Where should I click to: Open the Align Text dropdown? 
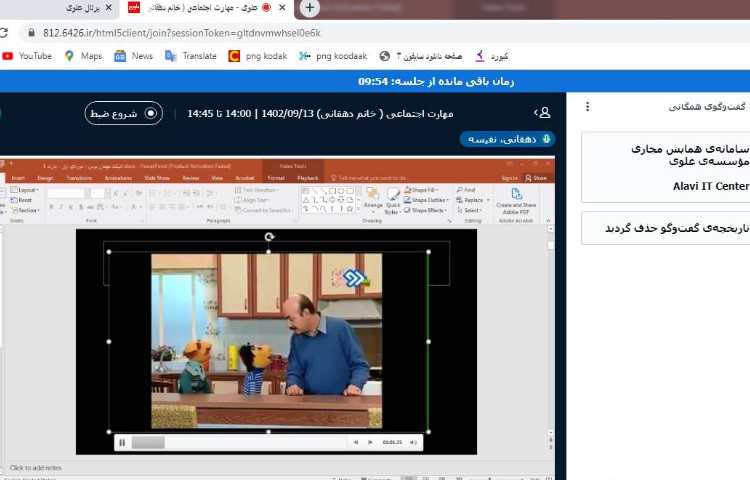[254, 200]
